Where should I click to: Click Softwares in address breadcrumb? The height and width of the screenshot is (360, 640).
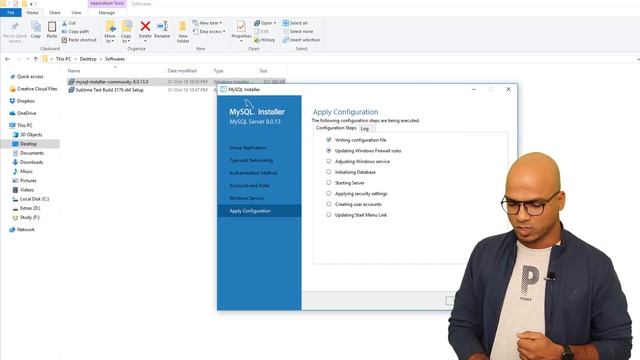click(x=115, y=59)
